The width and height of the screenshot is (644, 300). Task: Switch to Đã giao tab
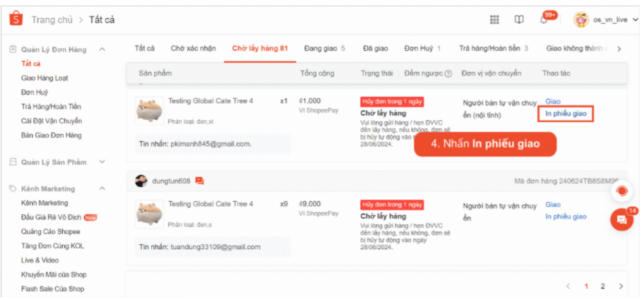(376, 48)
